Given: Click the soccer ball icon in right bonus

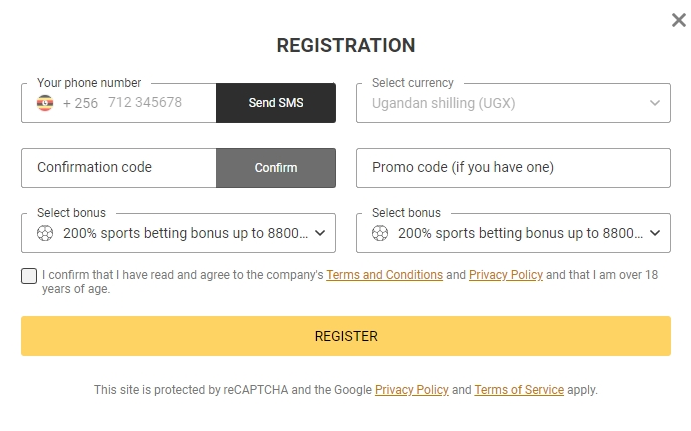Looking at the screenshot, I should tap(380, 233).
